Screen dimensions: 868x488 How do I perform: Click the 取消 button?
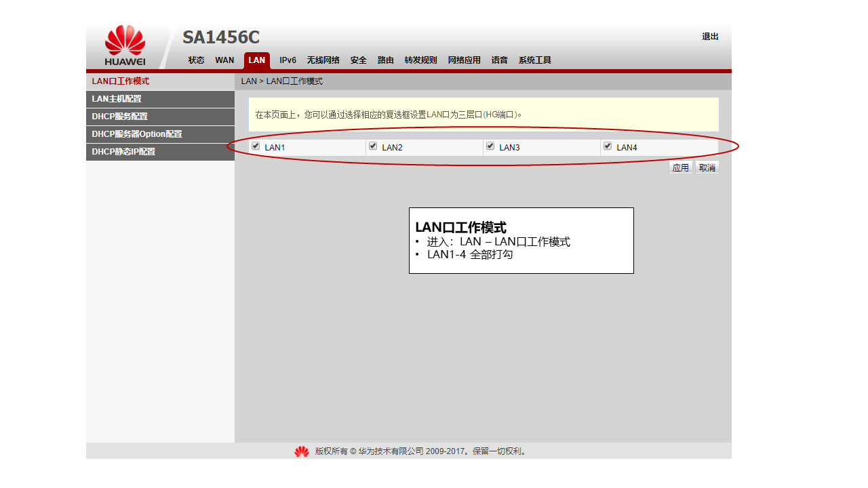coord(707,167)
